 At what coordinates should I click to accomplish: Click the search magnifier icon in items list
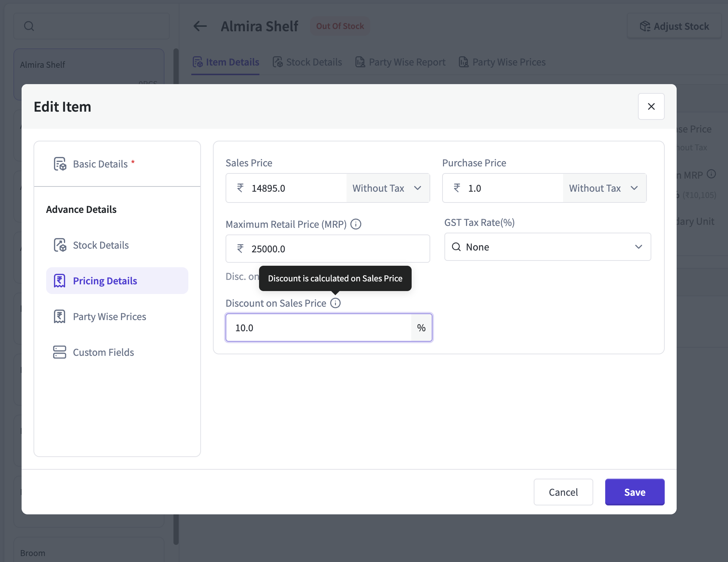pyautogui.click(x=29, y=26)
